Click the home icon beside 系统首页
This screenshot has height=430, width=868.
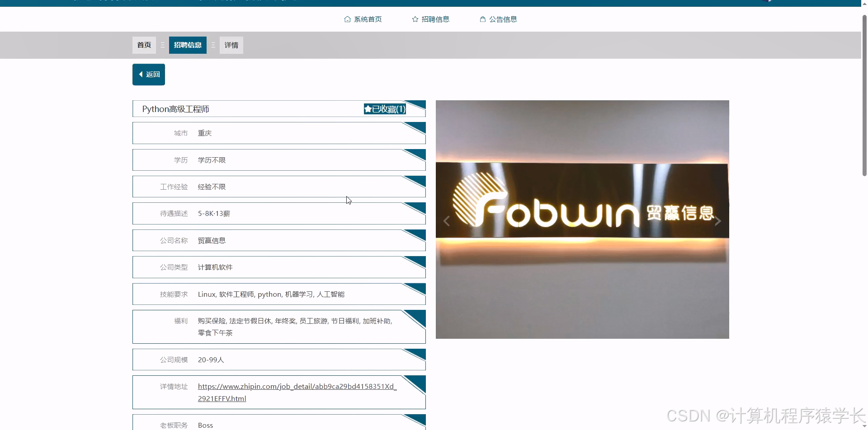[347, 19]
